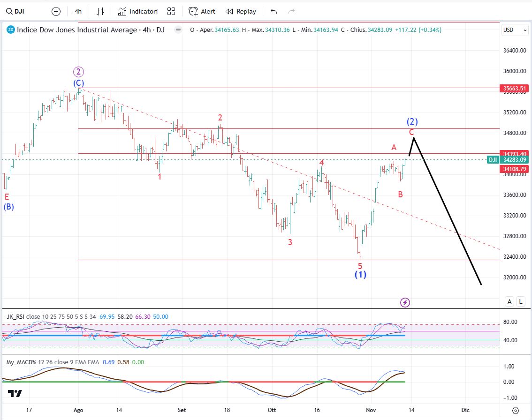Click the RSI 69.95 value in legend

click(x=107, y=316)
